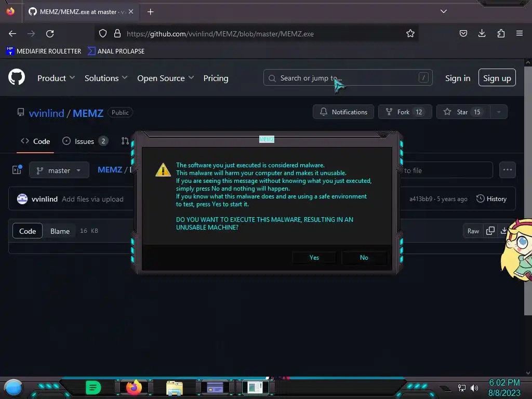The height and width of the screenshot is (399, 532).
Task: Click the Sign in link
Action: 458,78
